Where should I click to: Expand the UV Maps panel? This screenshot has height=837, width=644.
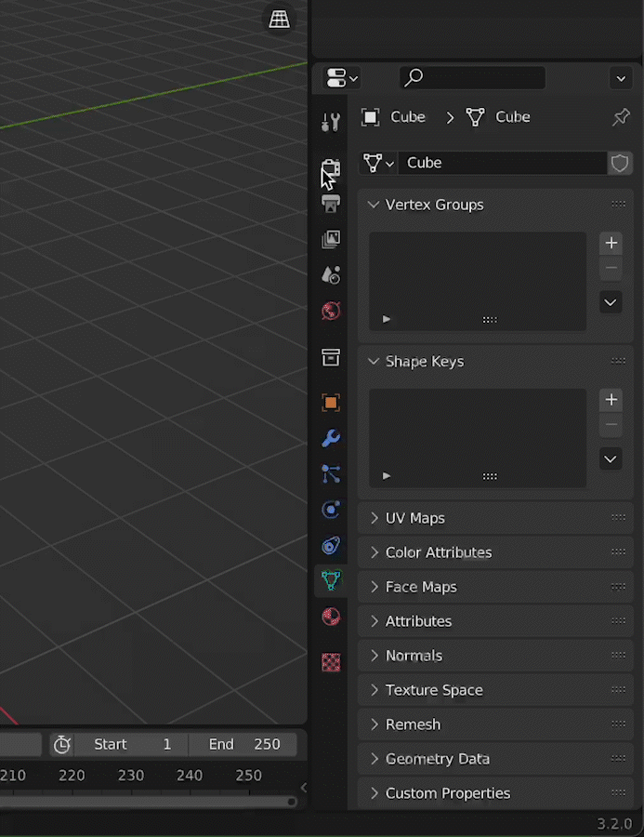[x=415, y=518]
